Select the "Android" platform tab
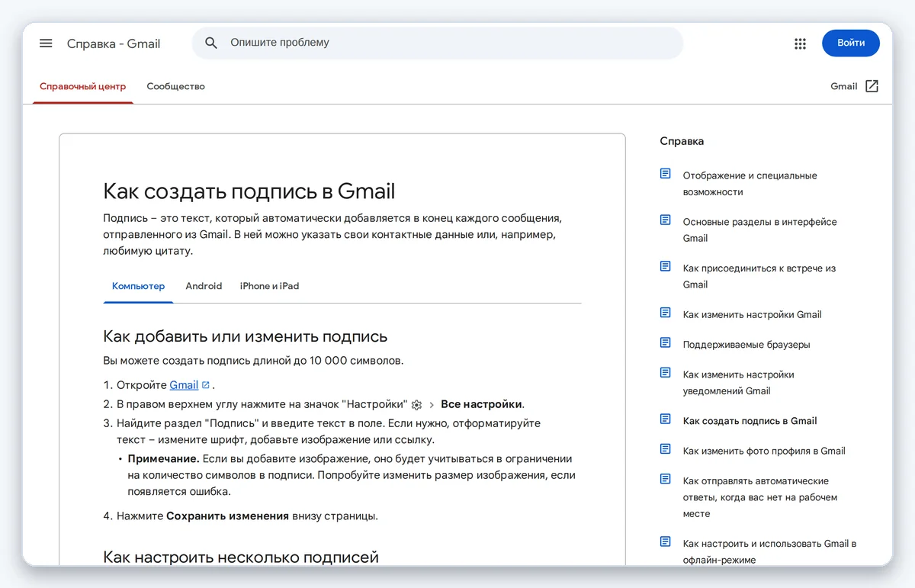915x588 pixels. 204,286
